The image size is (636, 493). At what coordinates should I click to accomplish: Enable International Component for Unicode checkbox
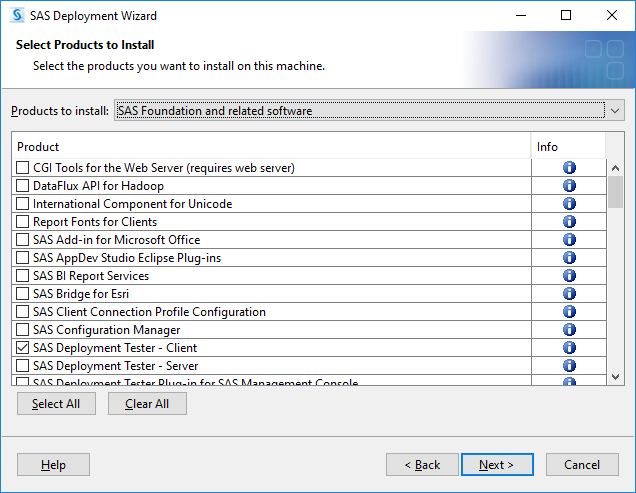click(22, 203)
